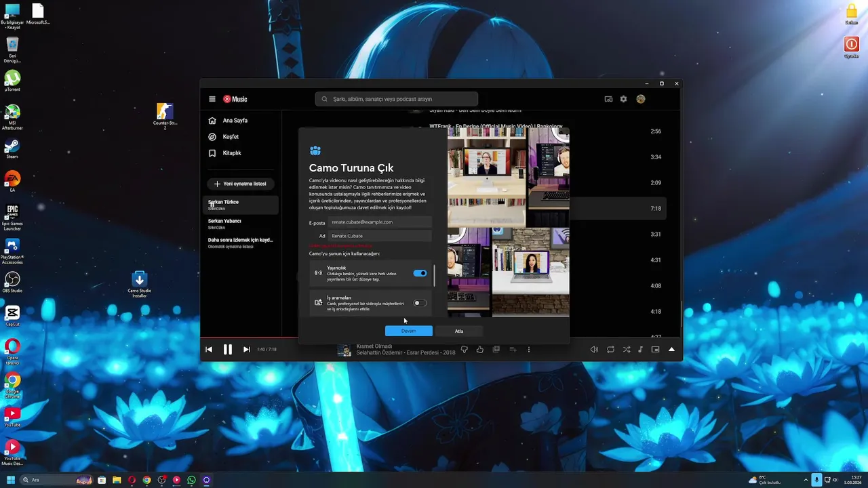Select the Camo Studio Installer desktop icon
The width and height of the screenshot is (868, 488).
[x=139, y=285]
